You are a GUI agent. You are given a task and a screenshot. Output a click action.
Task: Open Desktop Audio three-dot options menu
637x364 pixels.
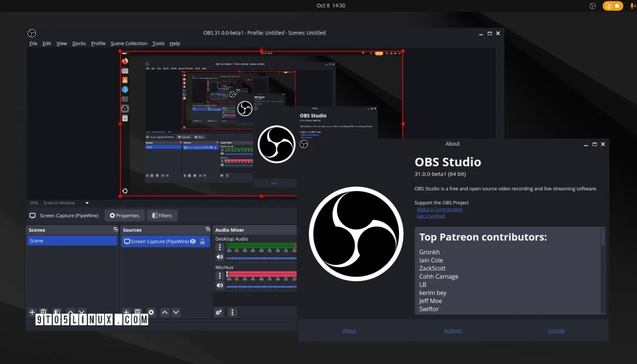point(220,247)
